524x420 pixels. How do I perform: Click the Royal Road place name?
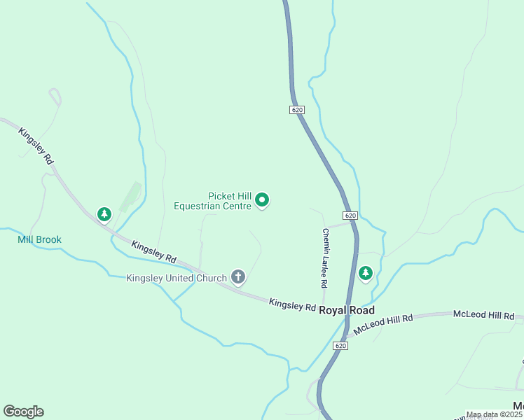(x=347, y=310)
